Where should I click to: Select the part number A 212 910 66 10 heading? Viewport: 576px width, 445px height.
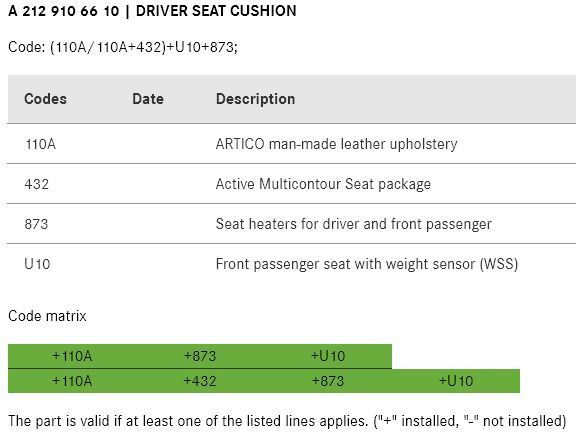(x=152, y=11)
